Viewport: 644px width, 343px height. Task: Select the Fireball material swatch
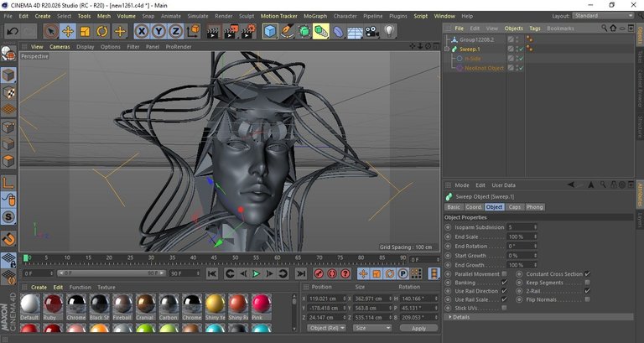[x=122, y=305]
